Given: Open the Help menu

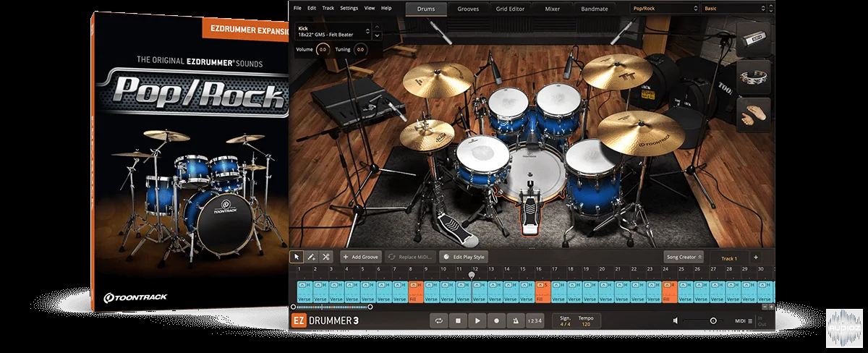Looking at the screenshot, I should [x=386, y=8].
